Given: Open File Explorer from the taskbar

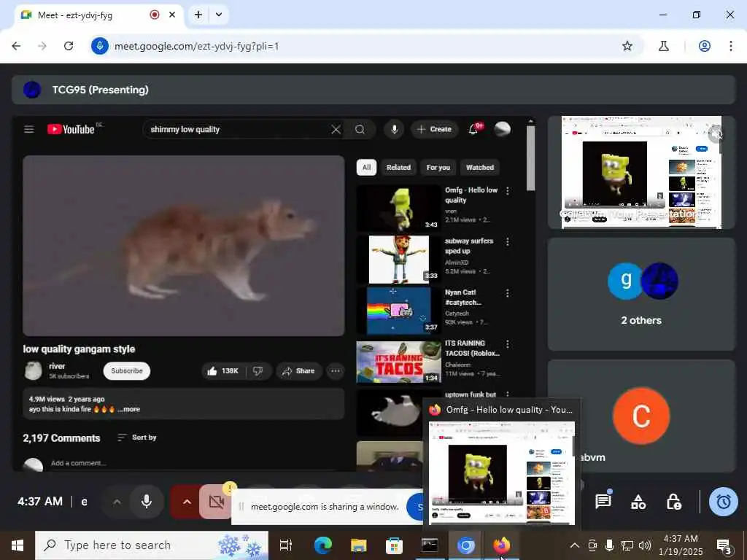Looking at the screenshot, I should 358,545.
